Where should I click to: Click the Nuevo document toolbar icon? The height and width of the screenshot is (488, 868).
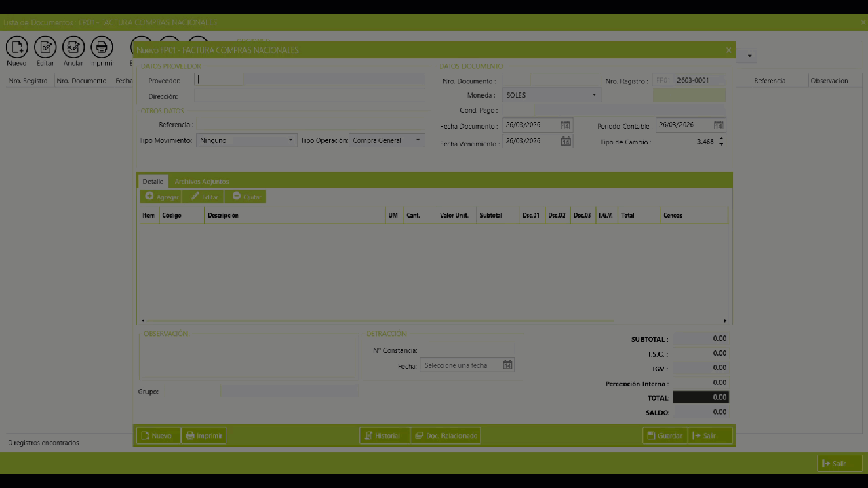(x=17, y=47)
